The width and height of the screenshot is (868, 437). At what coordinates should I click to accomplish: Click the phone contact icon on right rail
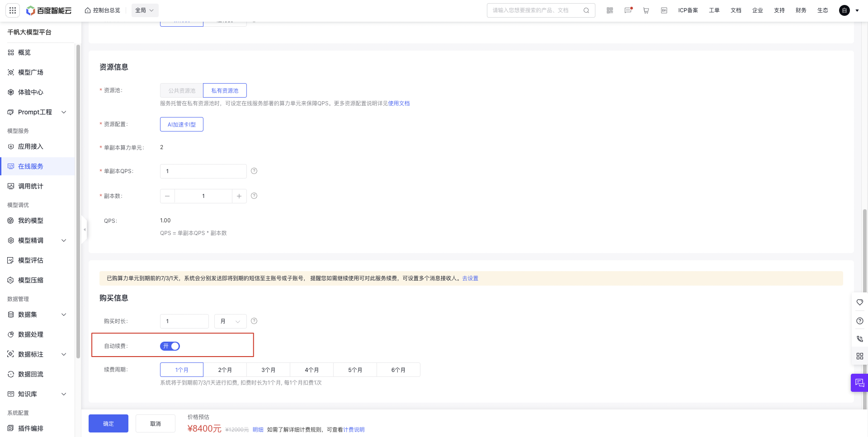tap(860, 338)
